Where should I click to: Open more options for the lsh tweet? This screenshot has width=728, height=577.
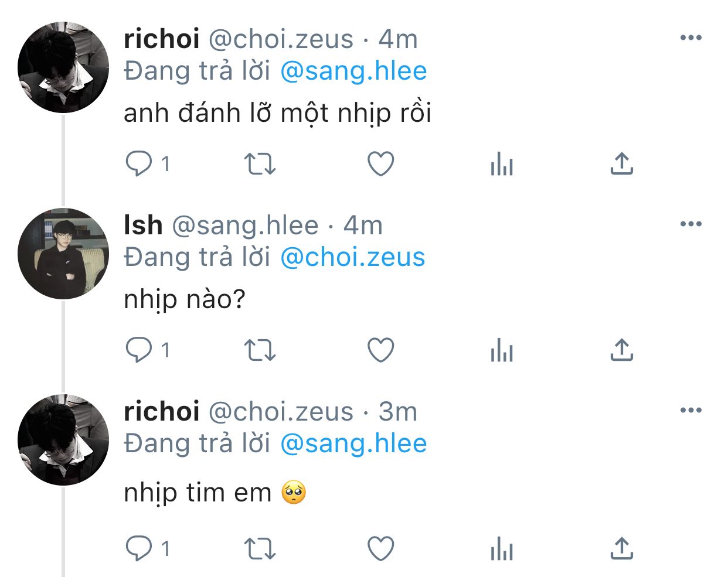691,224
